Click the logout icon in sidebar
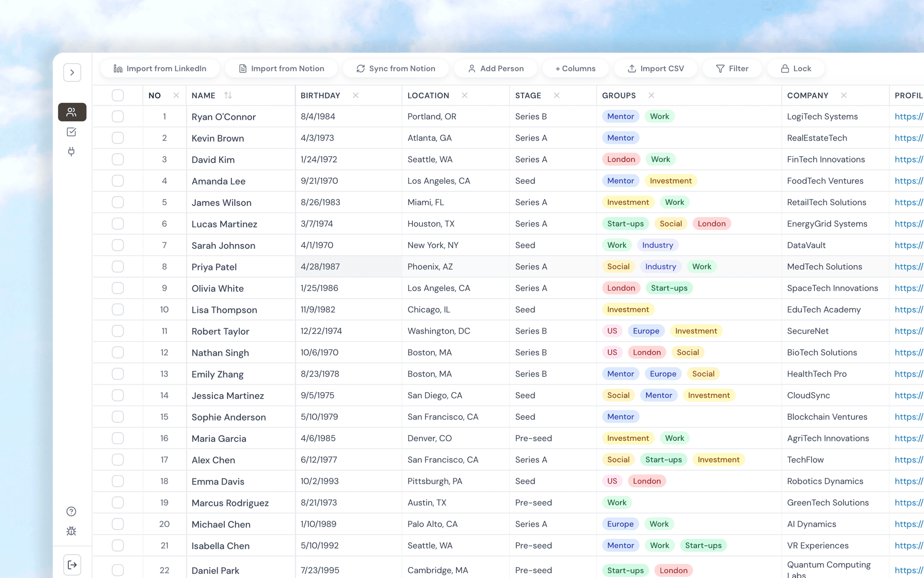Image resolution: width=924 pixels, height=578 pixels. pyautogui.click(x=72, y=564)
